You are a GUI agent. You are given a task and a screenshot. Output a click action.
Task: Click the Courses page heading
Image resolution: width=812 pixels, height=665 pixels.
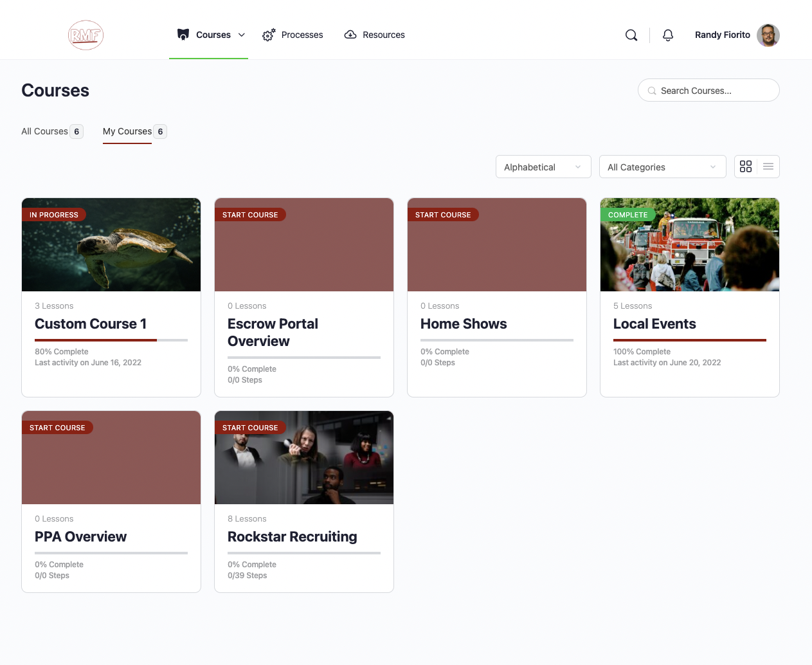(x=55, y=90)
